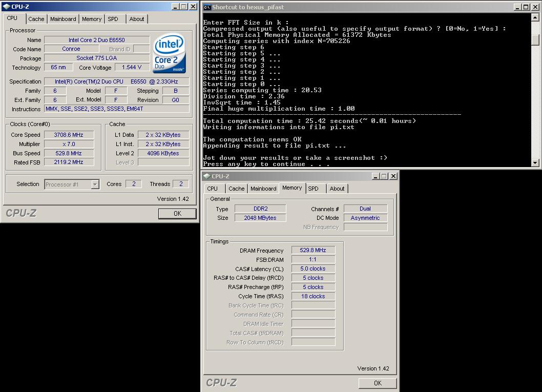Click OK in the CPU-Z Memory window
The image size is (542, 392).
pos(378,383)
